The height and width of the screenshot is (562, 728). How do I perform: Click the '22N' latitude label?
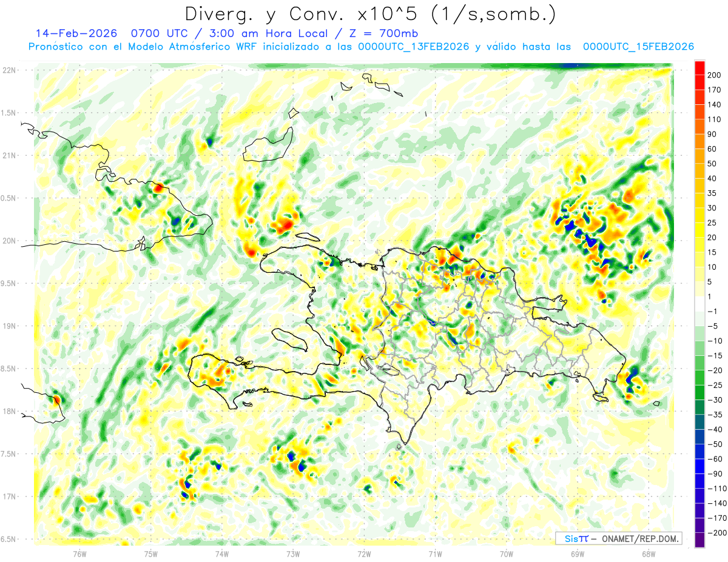click(x=9, y=70)
